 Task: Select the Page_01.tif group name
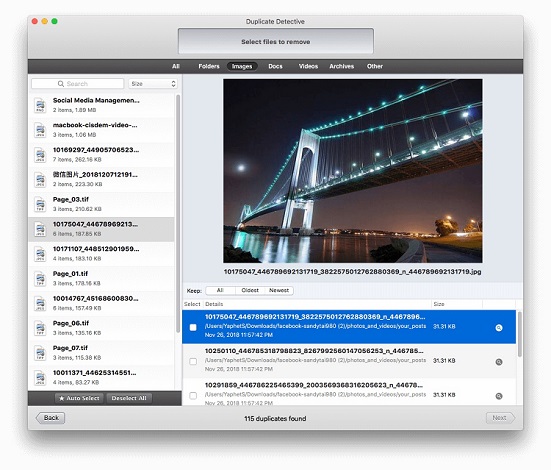point(70,273)
